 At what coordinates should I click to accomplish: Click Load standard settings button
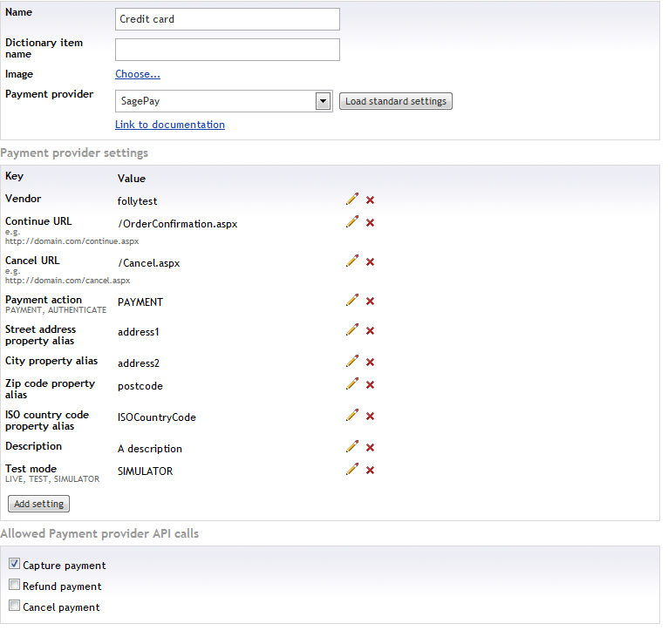[395, 101]
